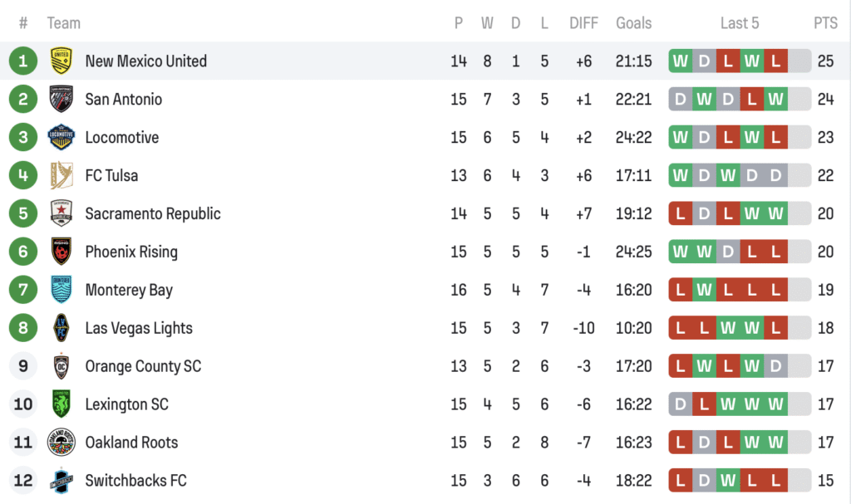The height and width of the screenshot is (504, 851).
Task: Select the San Antonio team logo
Action: pyautogui.click(x=61, y=99)
